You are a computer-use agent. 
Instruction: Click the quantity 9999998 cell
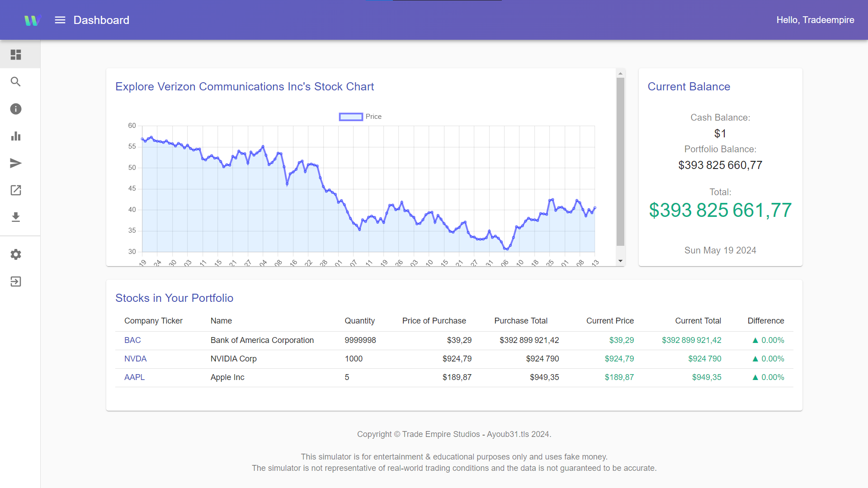pyautogui.click(x=360, y=340)
